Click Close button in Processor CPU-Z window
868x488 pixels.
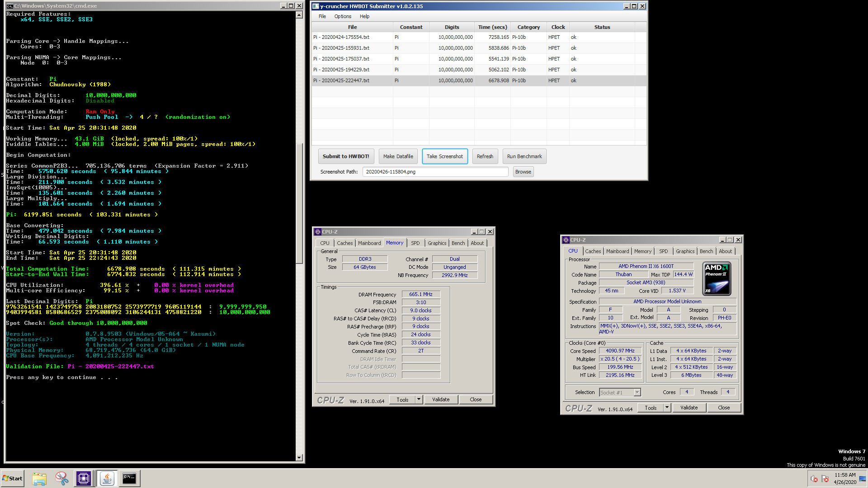(724, 408)
